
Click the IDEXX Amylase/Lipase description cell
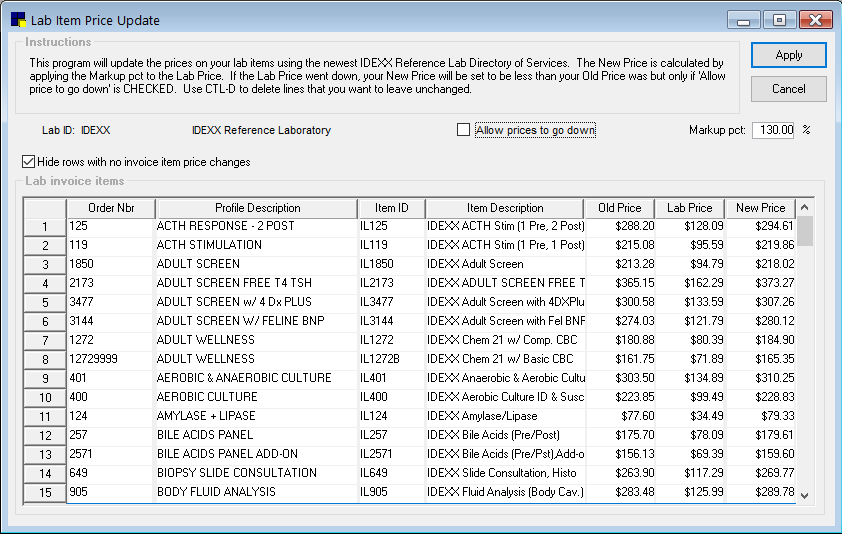point(505,416)
